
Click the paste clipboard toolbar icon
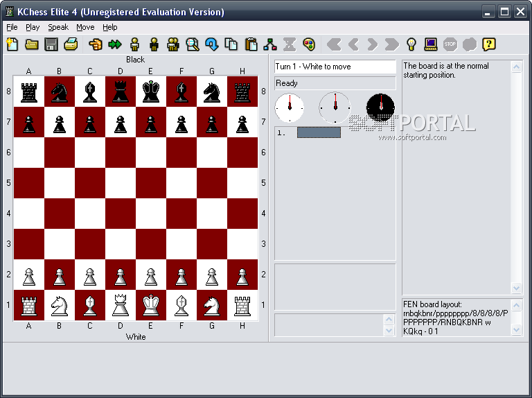251,44
